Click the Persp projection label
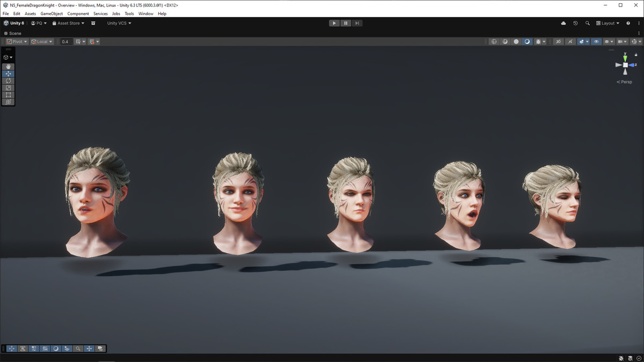 point(625,82)
